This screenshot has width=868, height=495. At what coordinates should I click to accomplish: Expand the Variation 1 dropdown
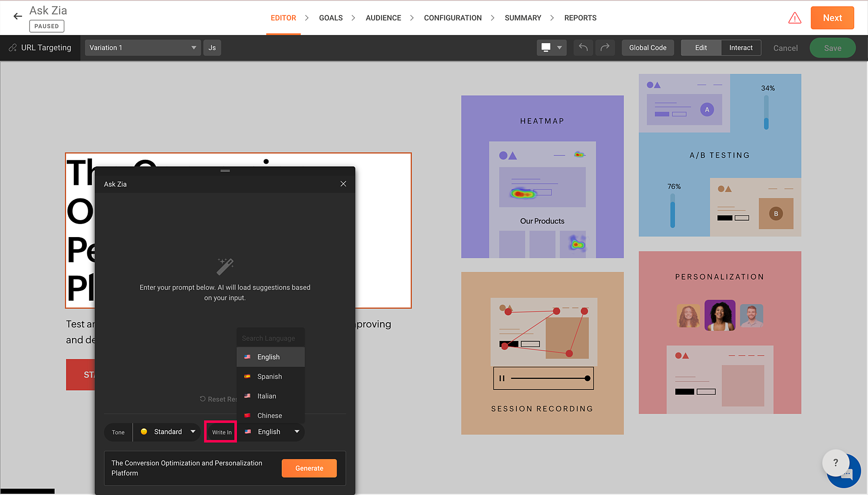click(x=142, y=48)
